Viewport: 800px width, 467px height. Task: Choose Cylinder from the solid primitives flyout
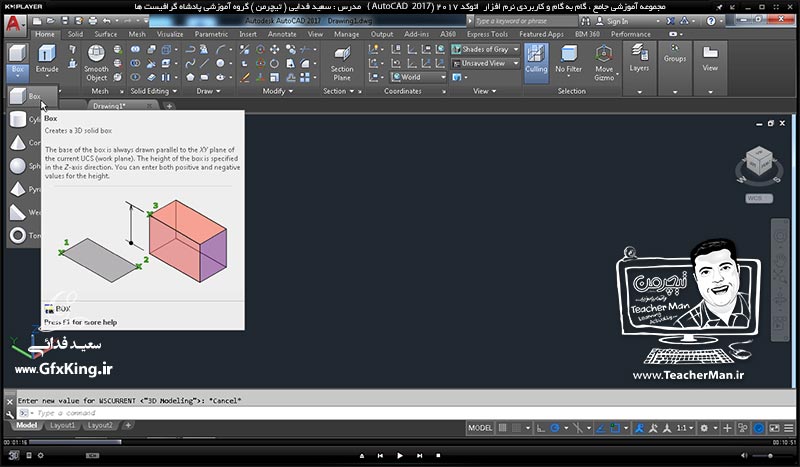(x=24, y=119)
